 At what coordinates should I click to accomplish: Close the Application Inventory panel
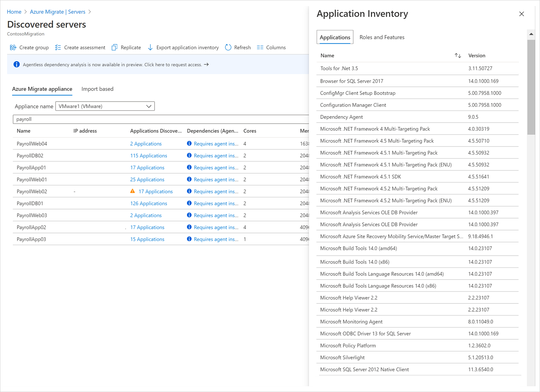(x=521, y=14)
